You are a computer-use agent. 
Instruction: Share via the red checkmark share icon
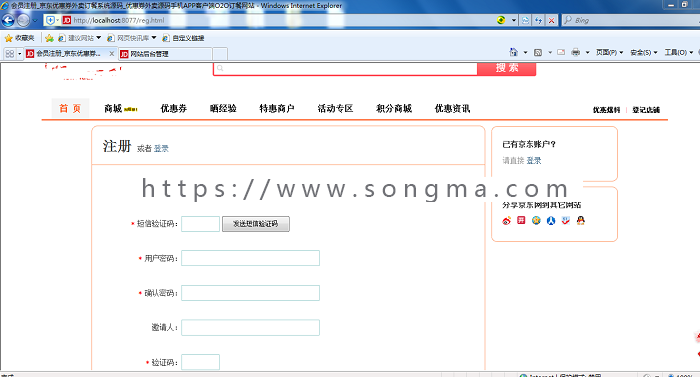(566, 220)
